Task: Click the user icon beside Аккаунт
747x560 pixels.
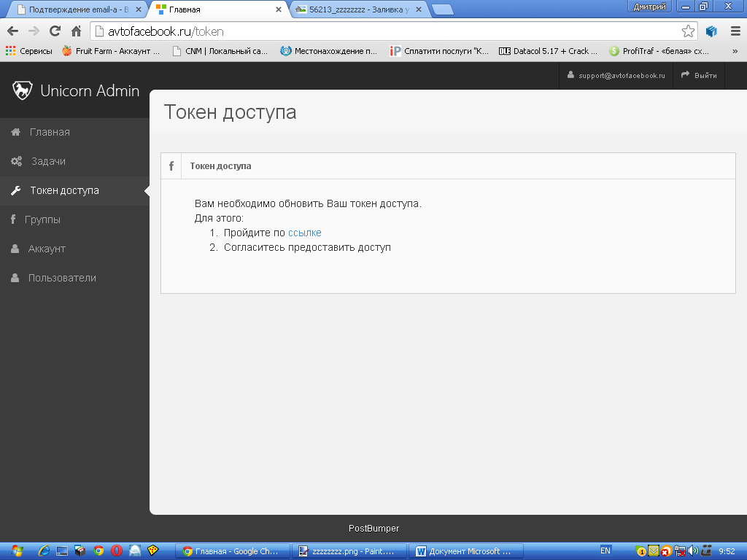Action: 15,249
